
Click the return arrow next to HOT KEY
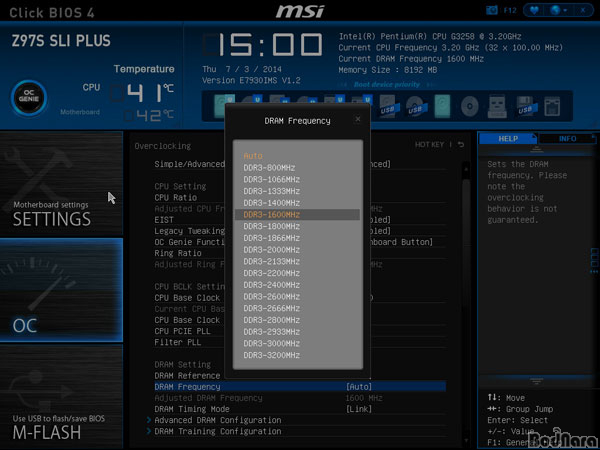[461, 145]
